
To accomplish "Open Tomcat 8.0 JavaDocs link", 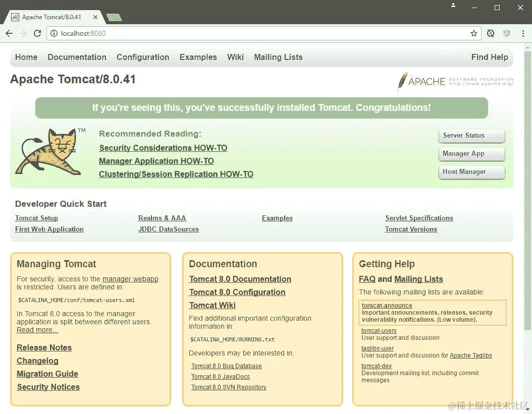I will click(220, 377).
